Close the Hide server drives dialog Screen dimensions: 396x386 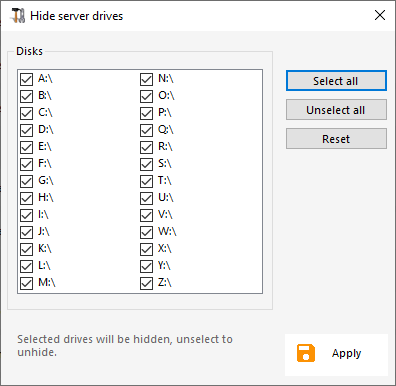pyautogui.click(x=380, y=15)
